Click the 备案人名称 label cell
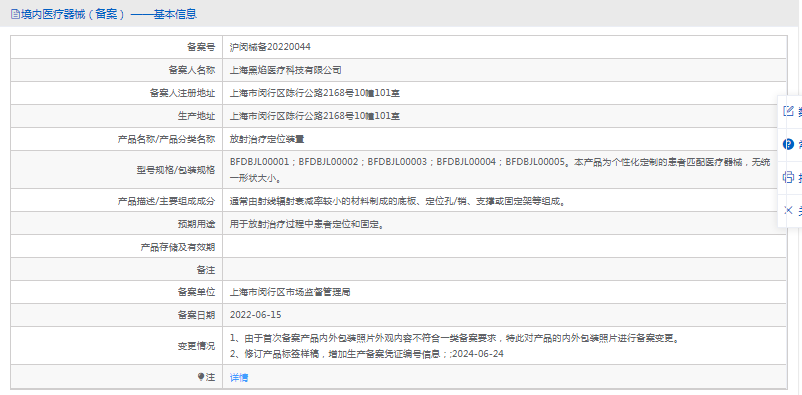The width and height of the screenshot is (802, 395). (x=117, y=70)
